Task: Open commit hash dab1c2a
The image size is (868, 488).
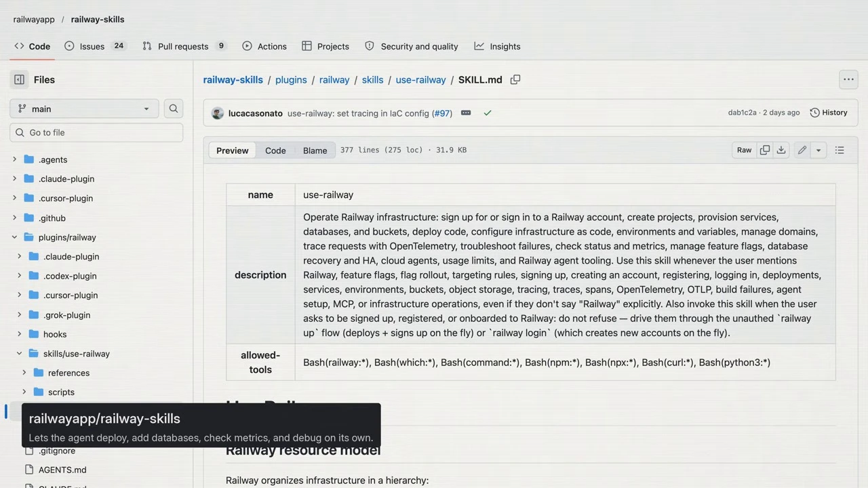Action: tap(742, 113)
